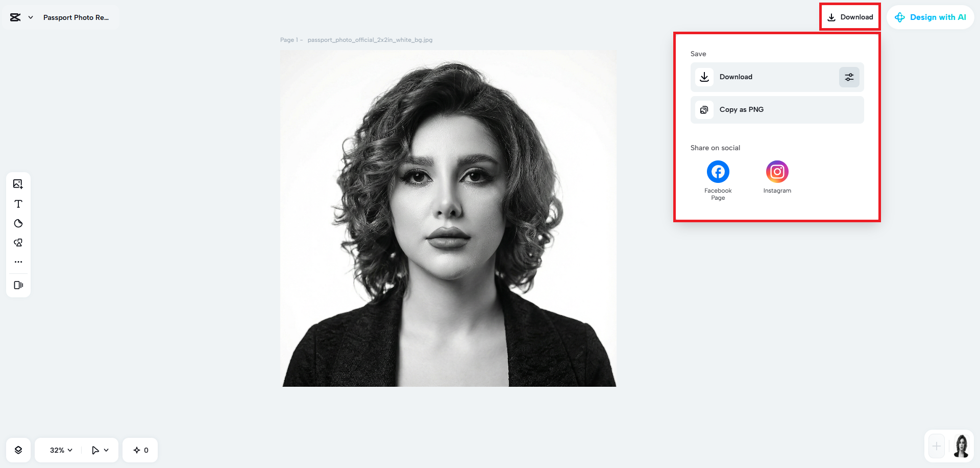Expand the 32% zoom dropdown
Image resolution: width=980 pixels, height=468 pixels.
pos(61,450)
